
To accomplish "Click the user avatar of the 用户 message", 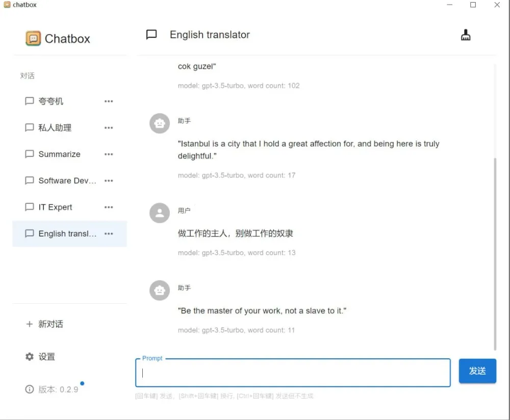I will coord(159,213).
